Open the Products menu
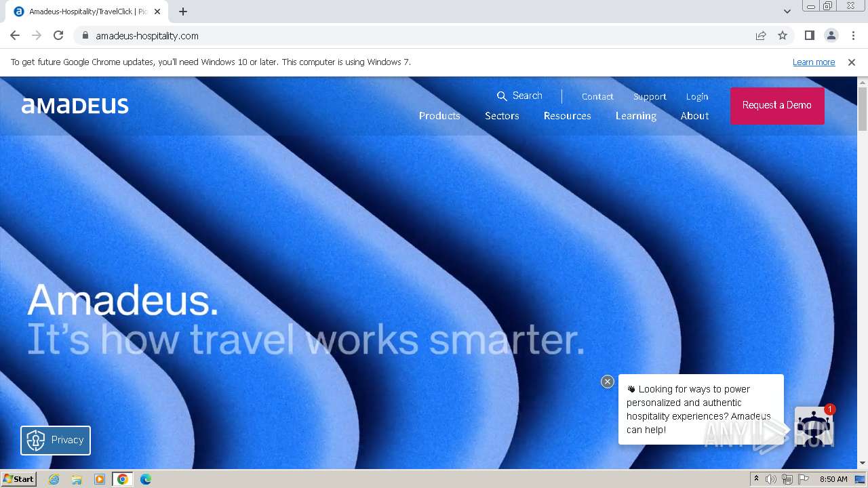 [439, 116]
